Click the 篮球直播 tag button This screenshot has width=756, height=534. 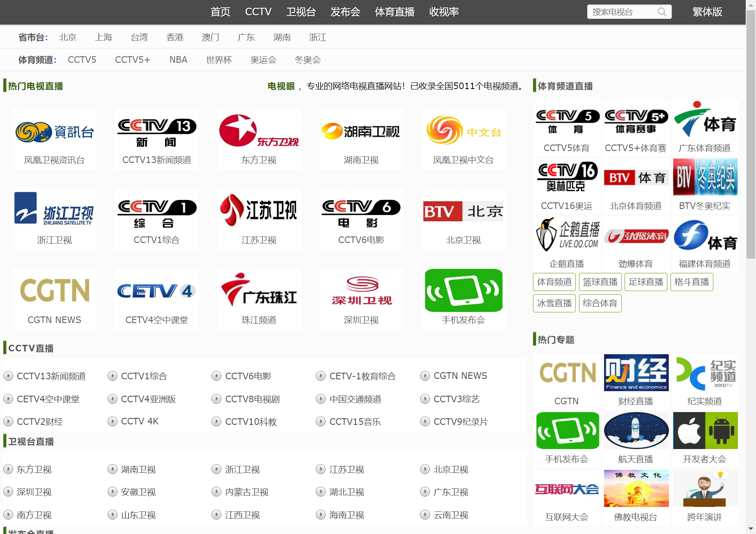[x=600, y=282]
